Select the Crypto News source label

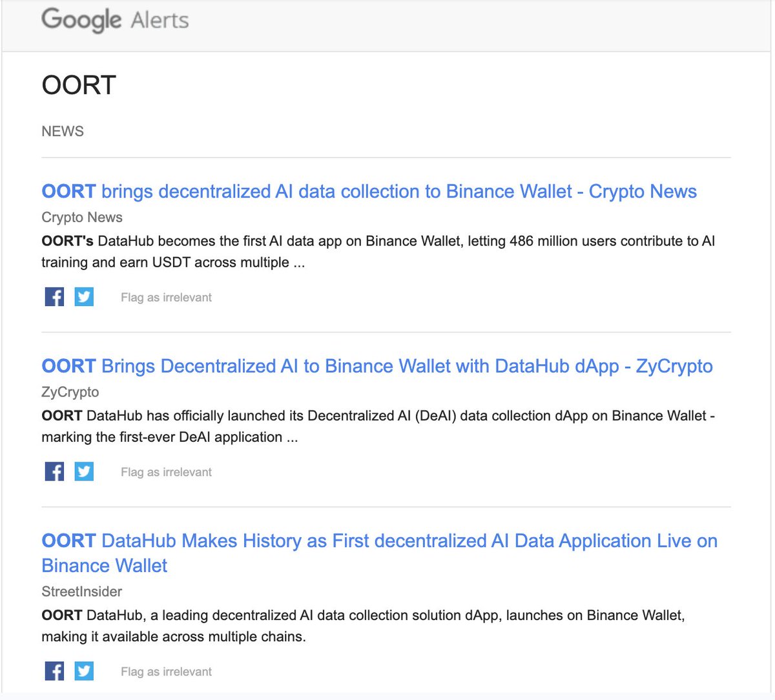coord(81,218)
